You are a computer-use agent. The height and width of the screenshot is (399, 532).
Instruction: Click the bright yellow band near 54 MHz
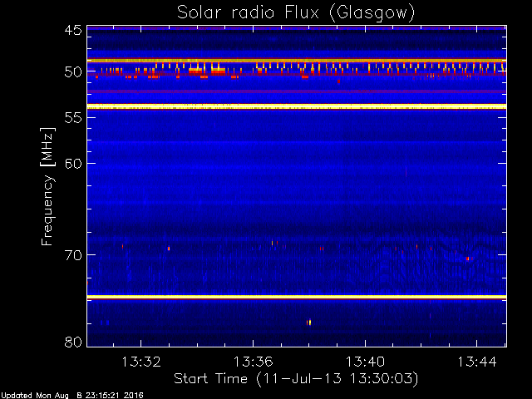click(297, 106)
